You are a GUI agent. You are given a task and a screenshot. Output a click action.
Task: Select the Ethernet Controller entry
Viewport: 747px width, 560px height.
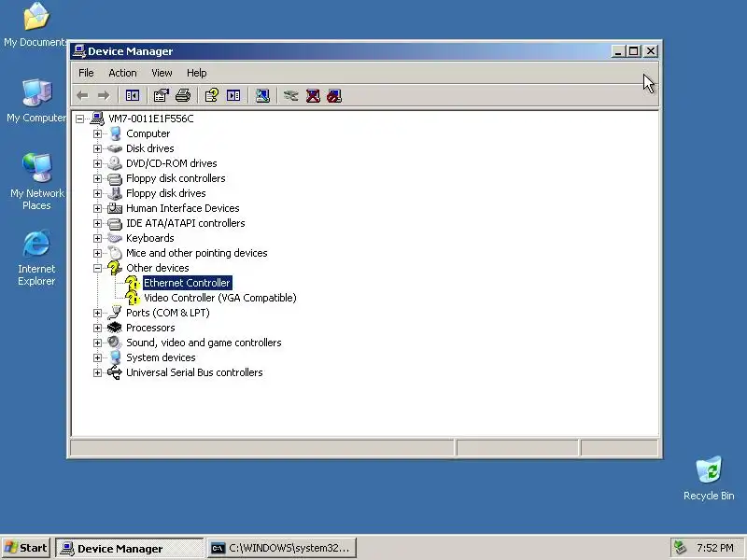pos(188,283)
